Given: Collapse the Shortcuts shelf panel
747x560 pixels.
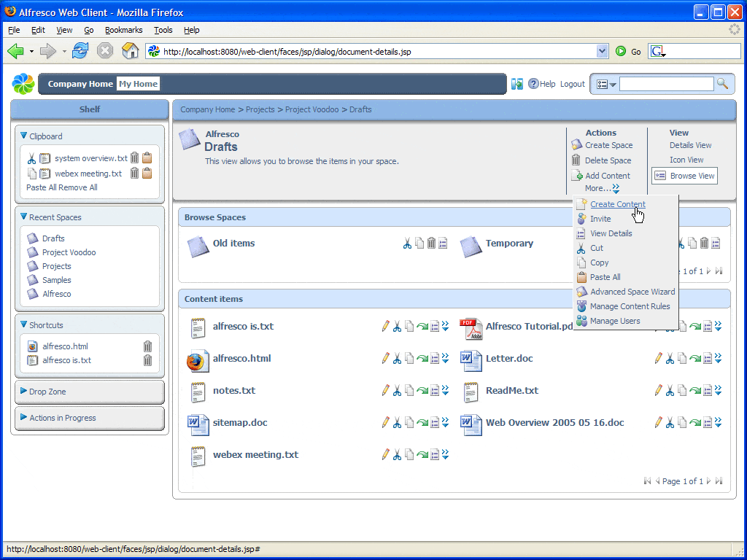Looking at the screenshot, I should point(24,324).
